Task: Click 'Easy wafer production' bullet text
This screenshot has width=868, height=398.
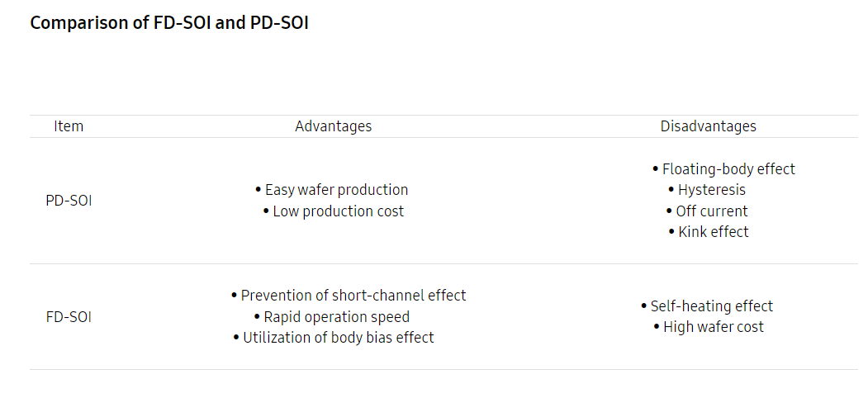Action: 336,190
